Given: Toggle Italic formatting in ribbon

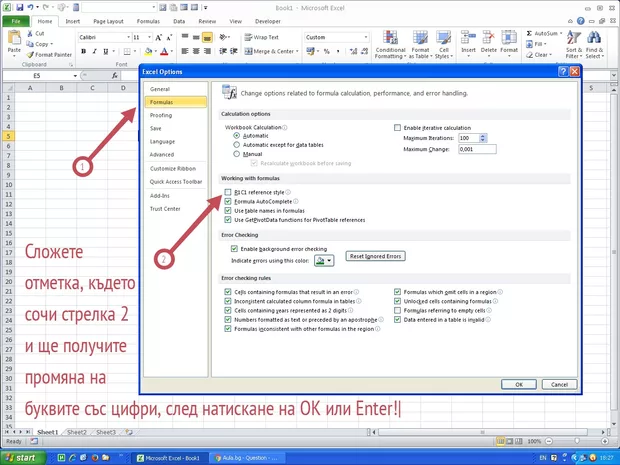Looking at the screenshot, I should click(95, 51).
